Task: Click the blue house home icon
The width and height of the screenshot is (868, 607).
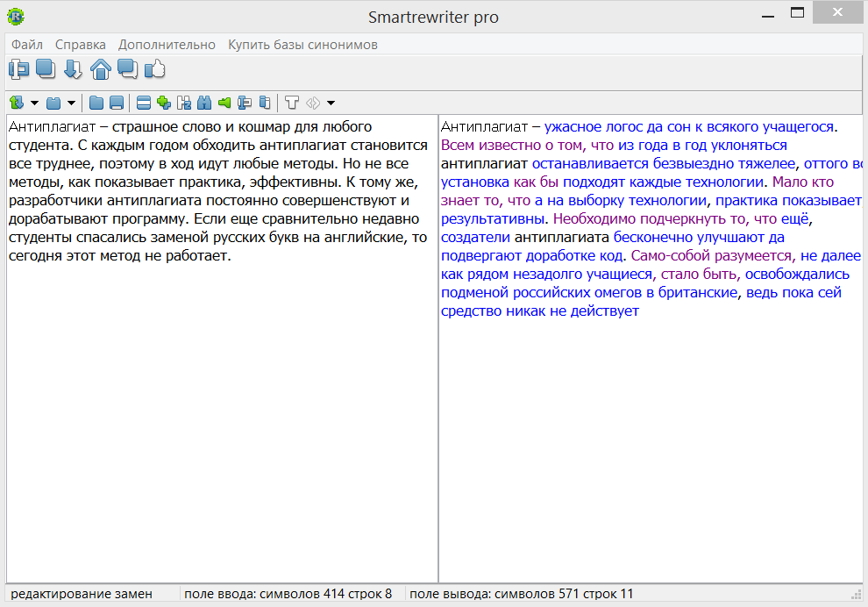Action: tap(100, 69)
